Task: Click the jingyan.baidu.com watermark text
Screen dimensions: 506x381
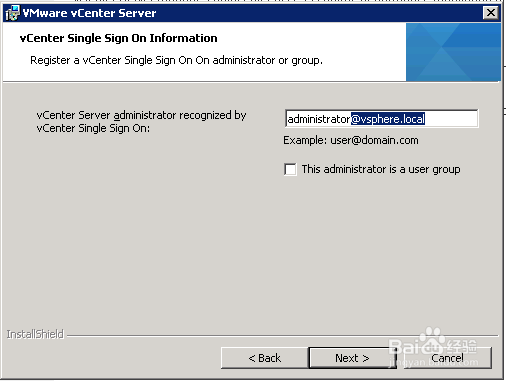Action: (433, 362)
